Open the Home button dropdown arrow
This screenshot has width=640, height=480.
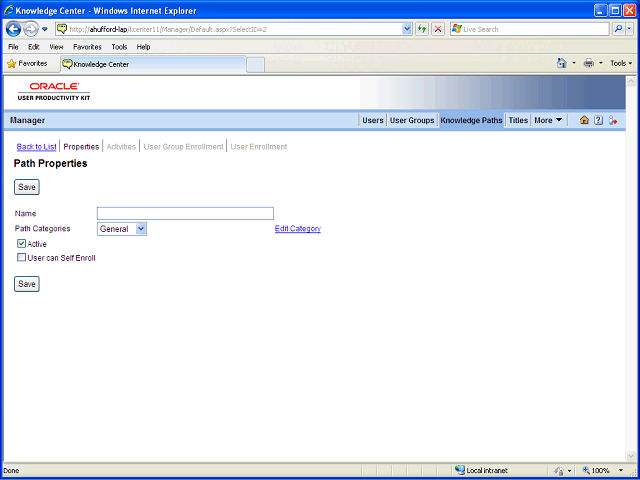tap(574, 63)
